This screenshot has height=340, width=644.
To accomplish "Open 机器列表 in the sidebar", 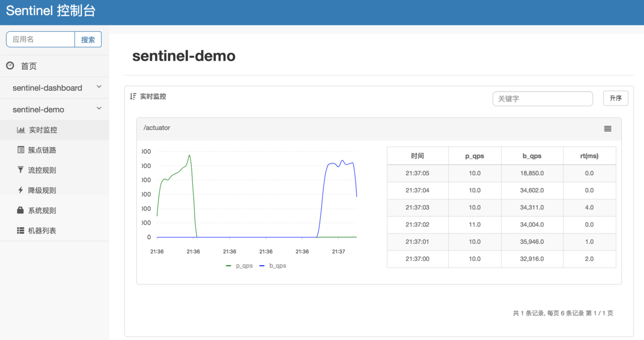I will click(55, 231).
